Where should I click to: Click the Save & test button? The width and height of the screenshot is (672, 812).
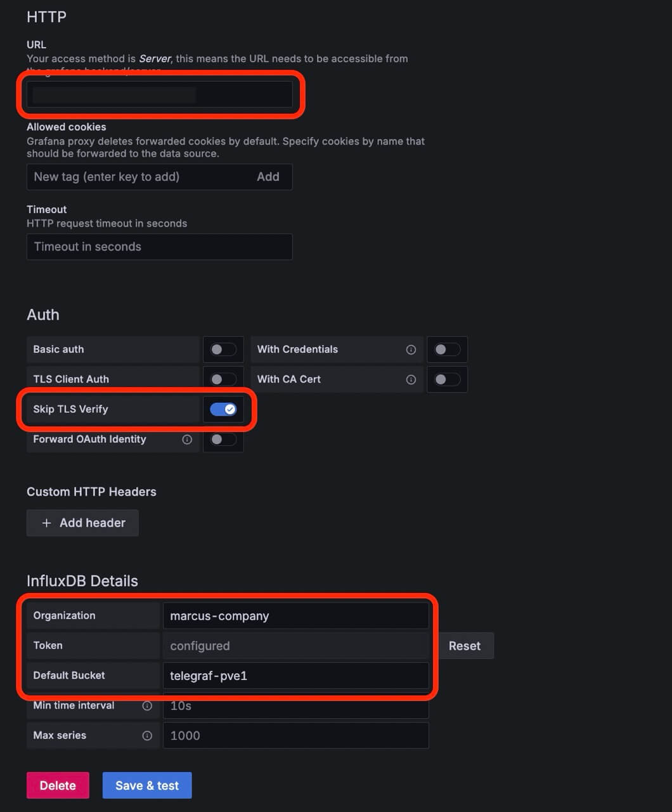tap(147, 785)
